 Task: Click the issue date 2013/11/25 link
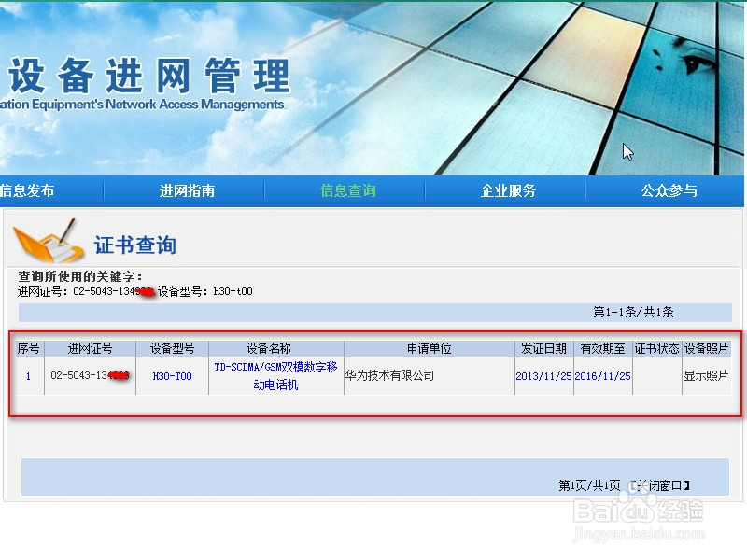[544, 377]
